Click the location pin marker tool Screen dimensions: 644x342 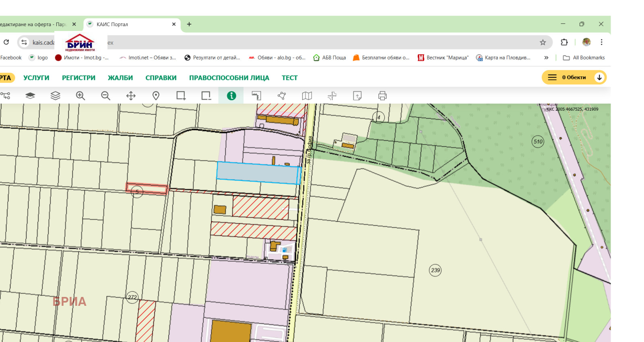156,96
